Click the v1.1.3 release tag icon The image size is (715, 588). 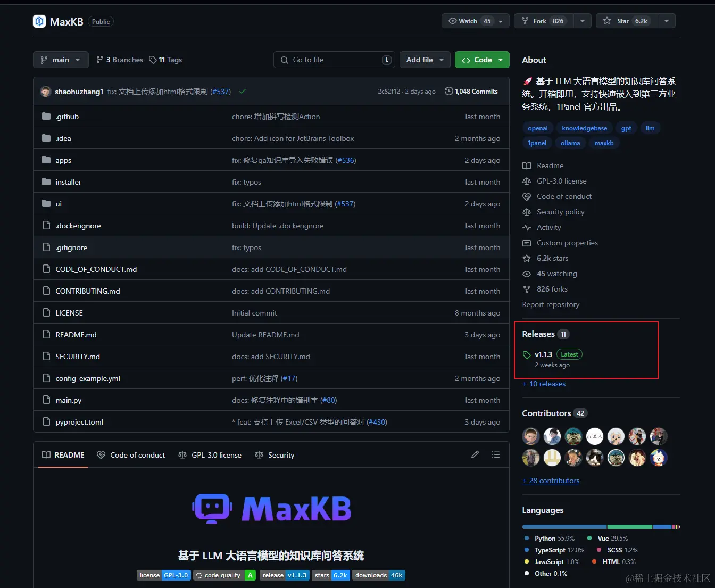(x=527, y=355)
